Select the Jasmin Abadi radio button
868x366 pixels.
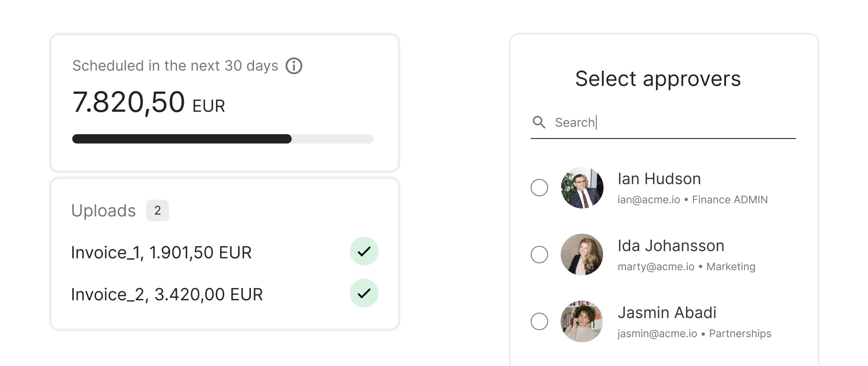coord(539,321)
